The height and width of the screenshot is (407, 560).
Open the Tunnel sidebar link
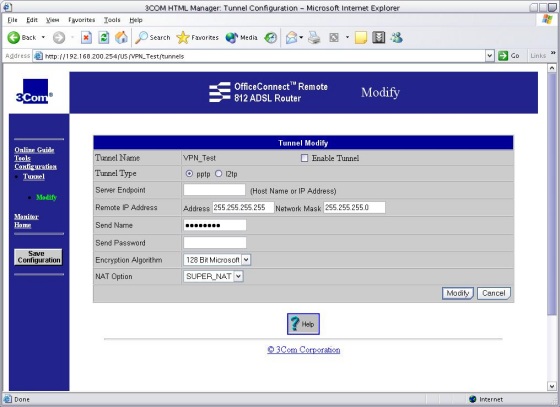point(34,176)
